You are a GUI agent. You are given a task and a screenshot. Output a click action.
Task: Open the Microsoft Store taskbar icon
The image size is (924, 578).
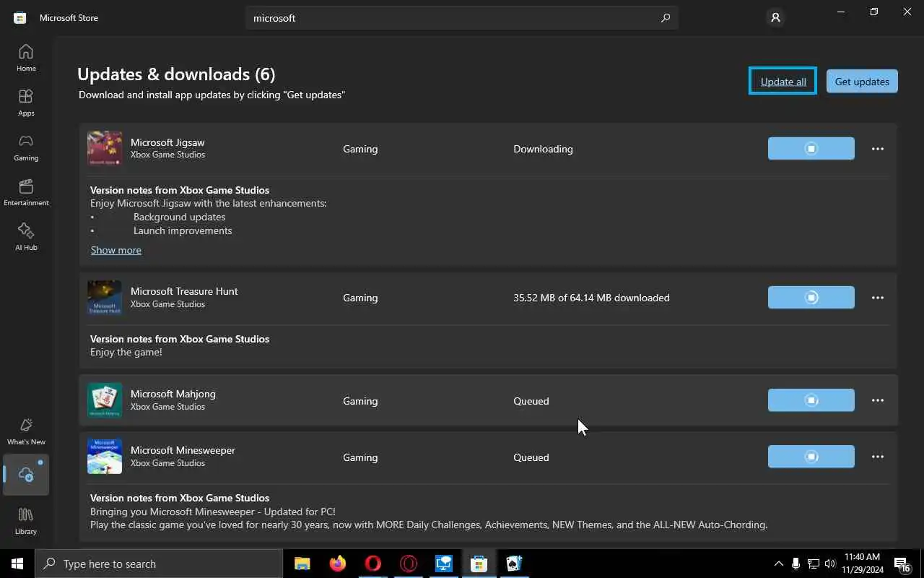[x=479, y=564]
